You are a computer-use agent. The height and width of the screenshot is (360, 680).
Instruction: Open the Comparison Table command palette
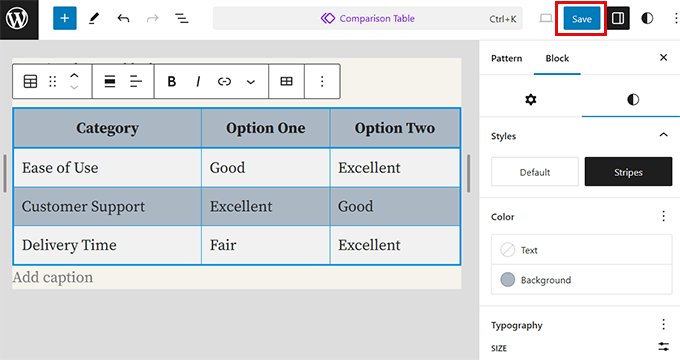point(367,18)
